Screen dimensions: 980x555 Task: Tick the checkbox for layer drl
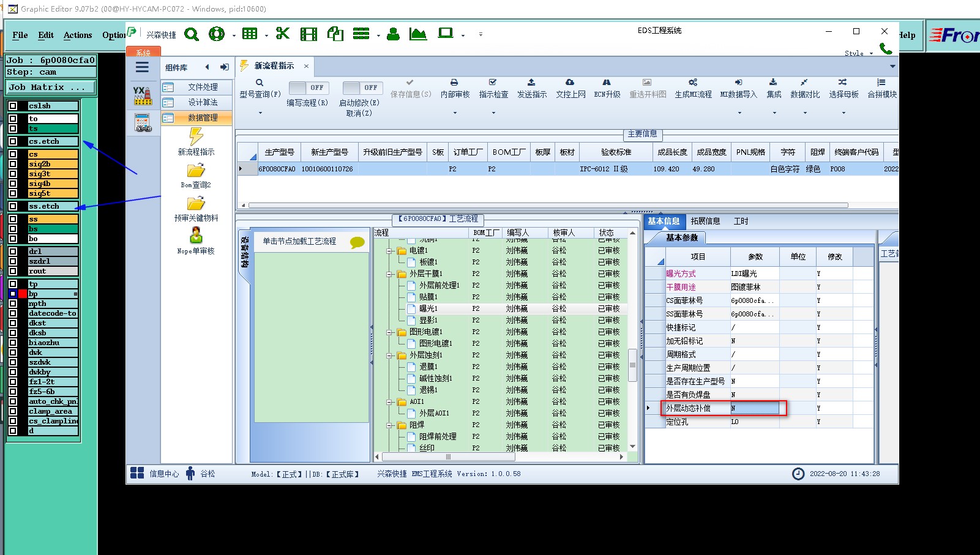coord(13,251)
